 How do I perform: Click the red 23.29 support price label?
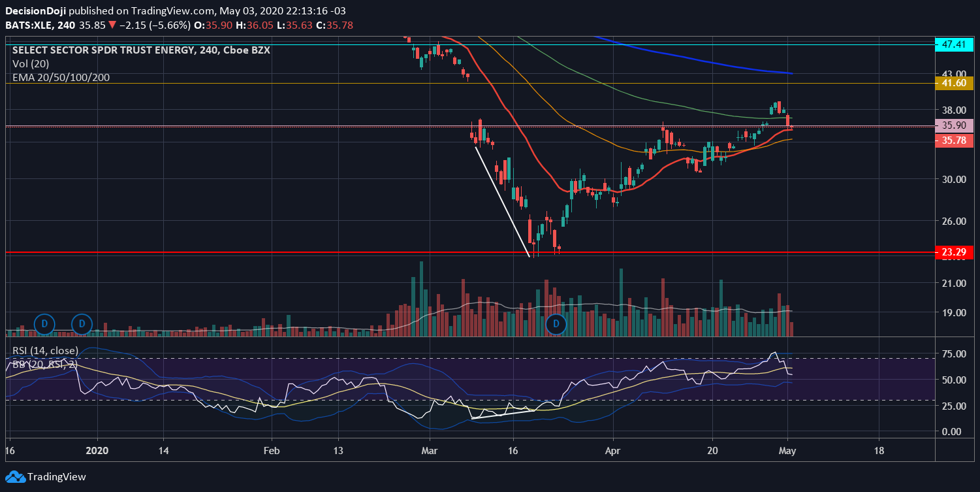[x=955, y=252]
